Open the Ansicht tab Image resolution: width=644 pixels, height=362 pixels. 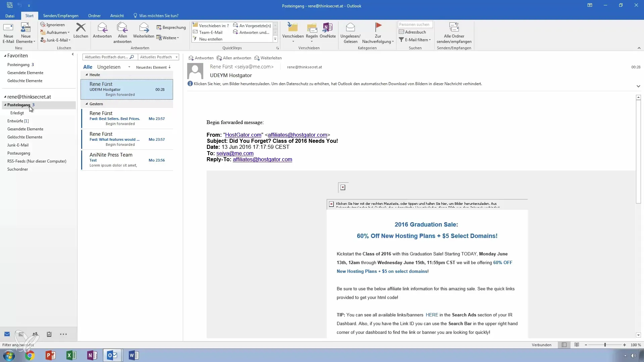[x=117, y=16]
